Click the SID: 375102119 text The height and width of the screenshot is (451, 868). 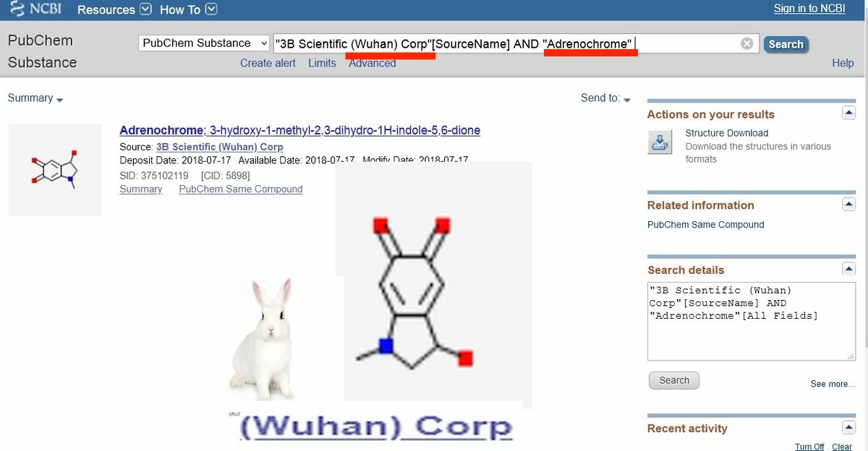tap(154, 176)
